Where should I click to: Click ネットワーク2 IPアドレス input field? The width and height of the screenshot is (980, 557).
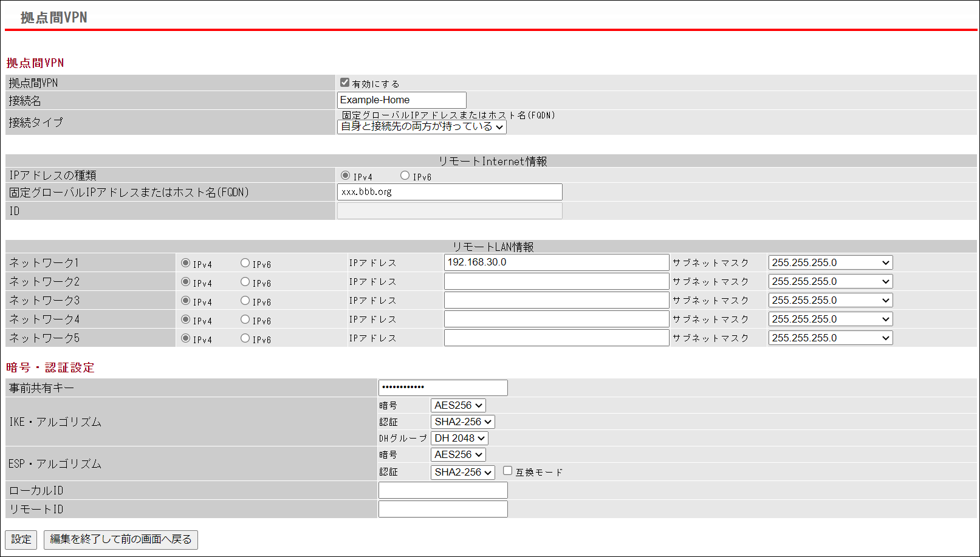(x=556, y=281)
